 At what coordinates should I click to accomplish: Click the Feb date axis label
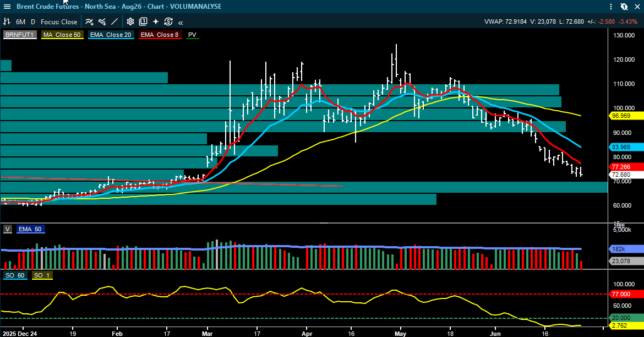pyautogui.click(x=117, y=334)
